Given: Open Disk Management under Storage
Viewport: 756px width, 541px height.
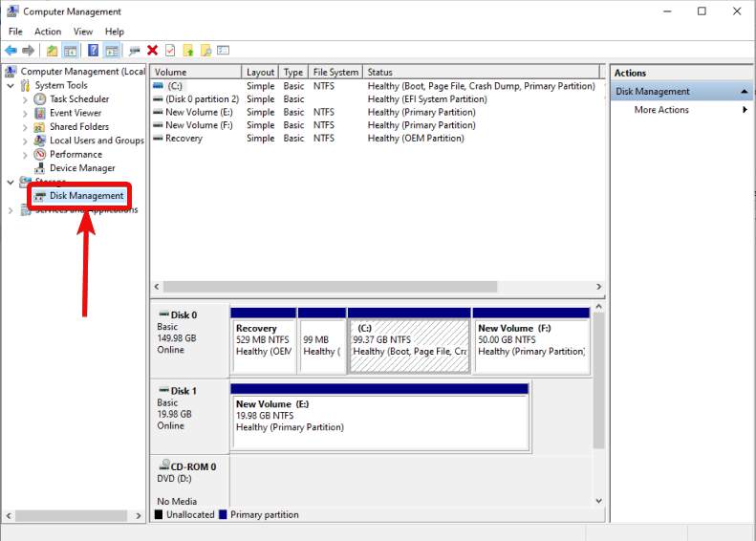Looking at the screenshot, I should click(x=86, y=196).
